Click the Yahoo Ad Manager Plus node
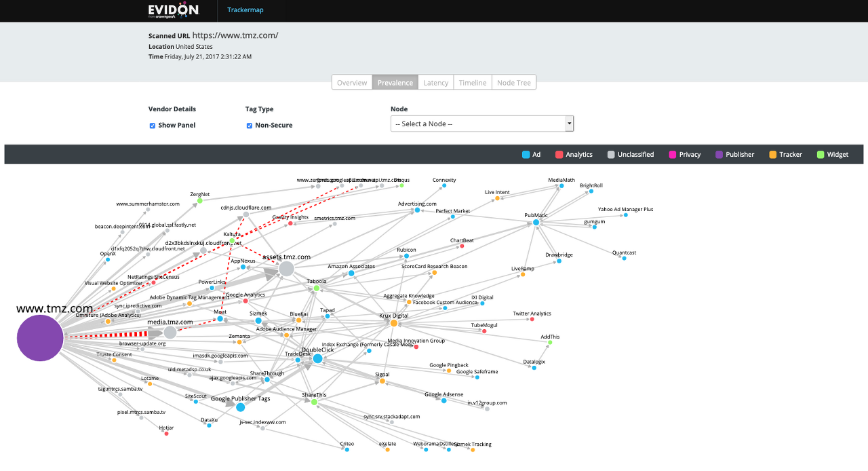868x471 pixels. click(625, 215)
